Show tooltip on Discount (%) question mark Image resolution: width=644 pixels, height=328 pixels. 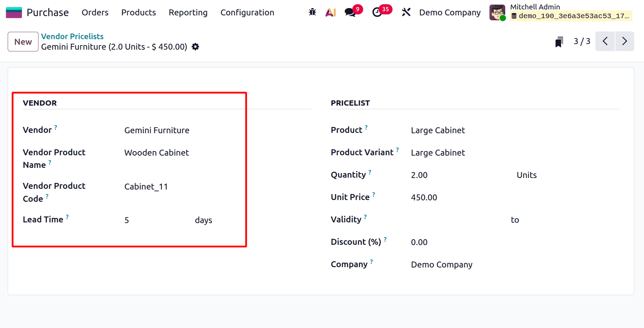(386, 238)
